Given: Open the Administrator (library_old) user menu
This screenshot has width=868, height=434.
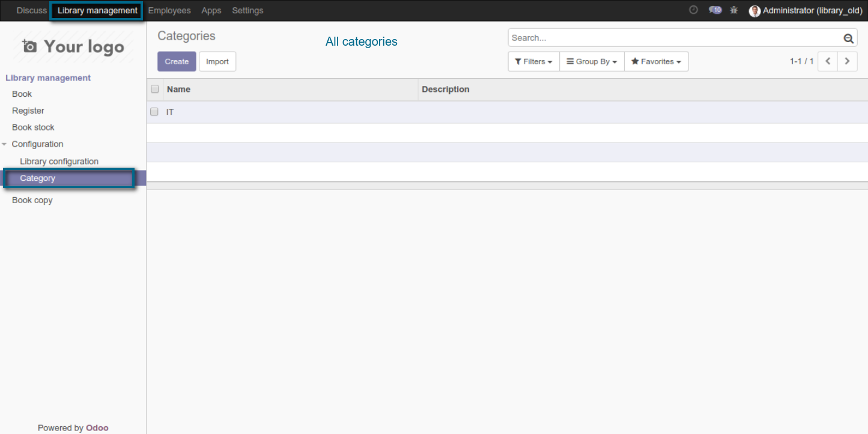Looking at the screenshot, I should tap(806, 11).
